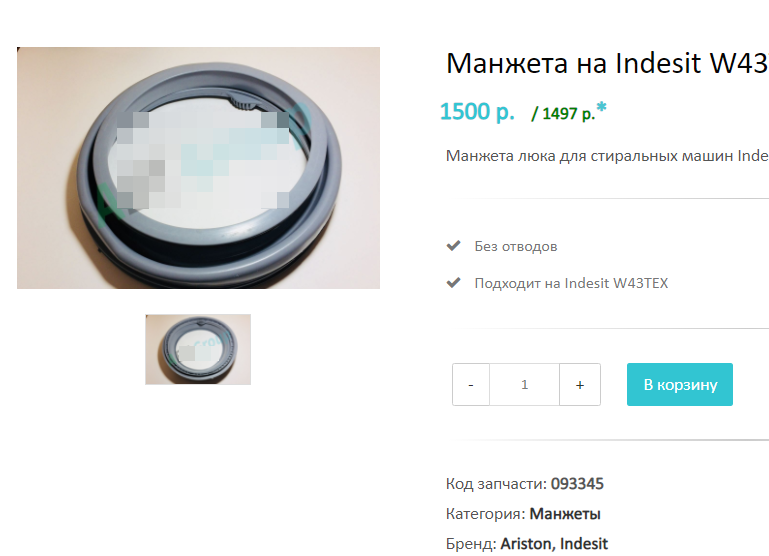Image resolution: width=769 pixels, height=556 pixels.
Task: Click the main product photo
Action: click(x=198, y=168)
